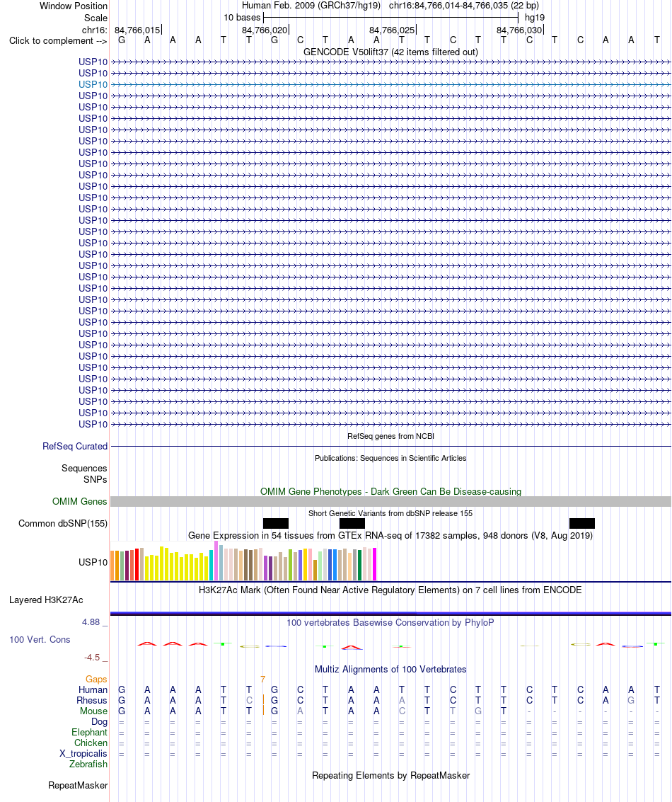Click 'Multiz Alignments of 100 Vertebrates' title

pos(390,669)
